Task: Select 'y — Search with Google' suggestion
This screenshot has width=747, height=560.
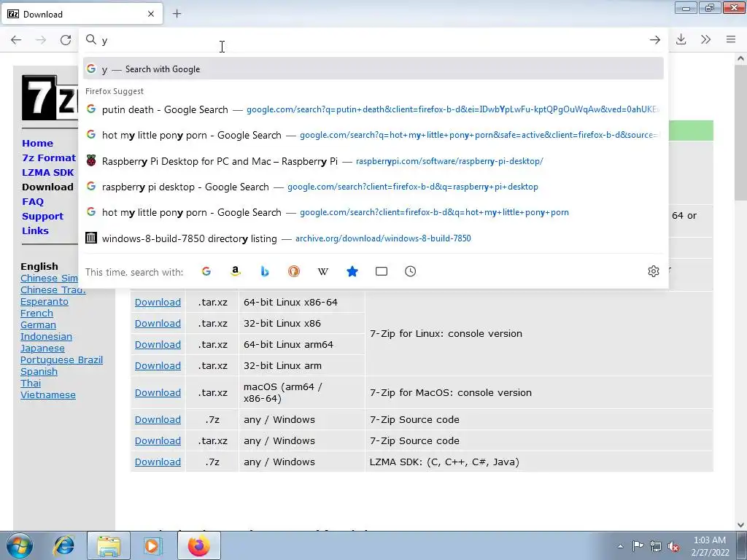Action: [x=373, y=69]
